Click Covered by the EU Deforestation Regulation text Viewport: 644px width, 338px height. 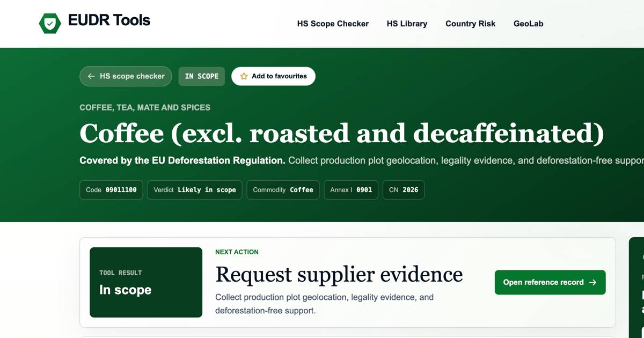(182, 160)
